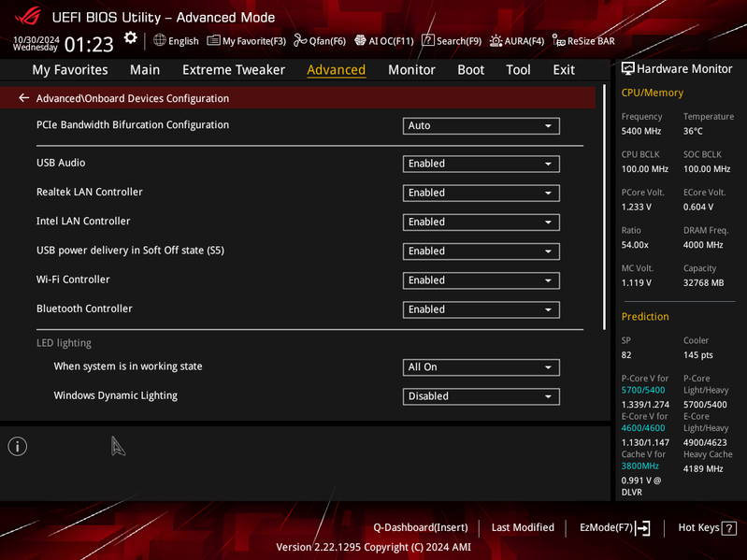The image size is (747, 560).
Task: Open Realtek LAN Controller dropdown
Action: pos(481,193)
